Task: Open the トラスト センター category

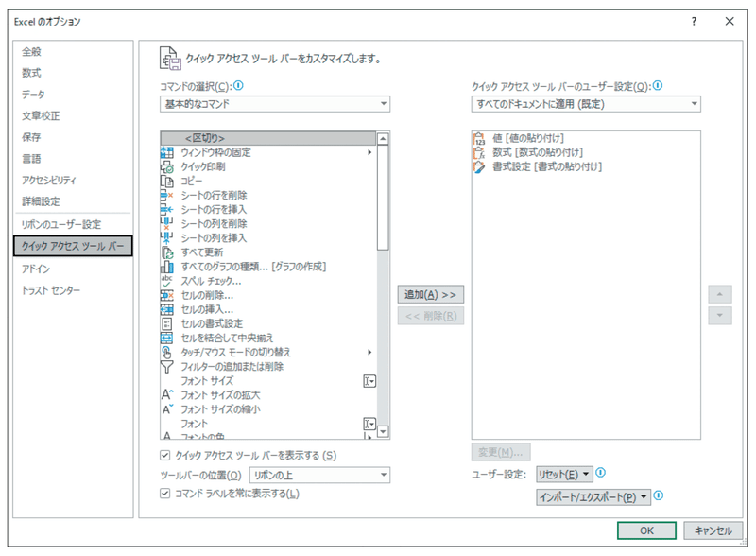Action: [51, 290]
